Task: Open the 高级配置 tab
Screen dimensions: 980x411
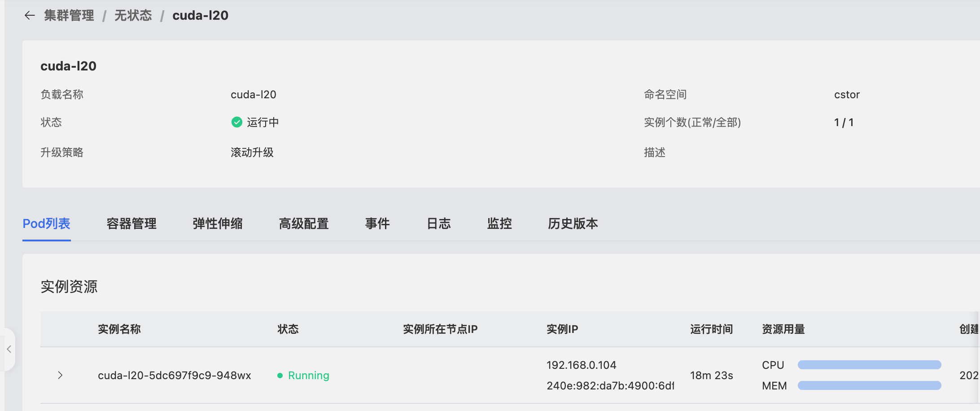Action: coord(304,223)
